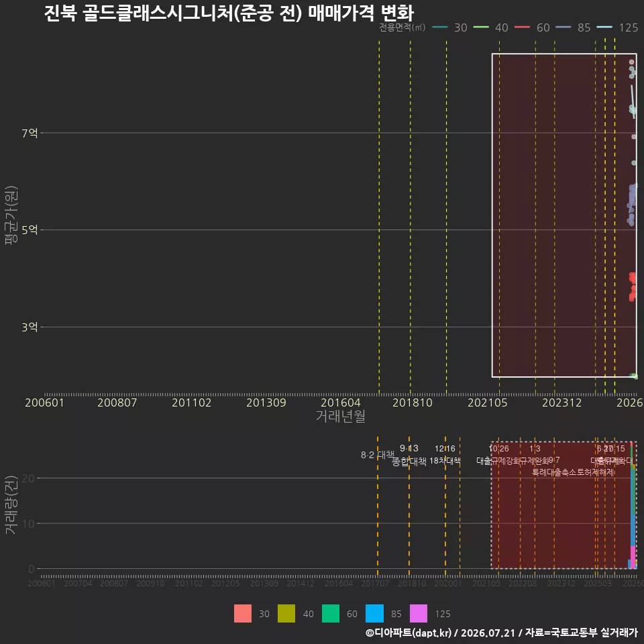This screenshot has width=644, height=644.
Task: Click 202208 on the volume chart x-axis
Action: point(523,583)
